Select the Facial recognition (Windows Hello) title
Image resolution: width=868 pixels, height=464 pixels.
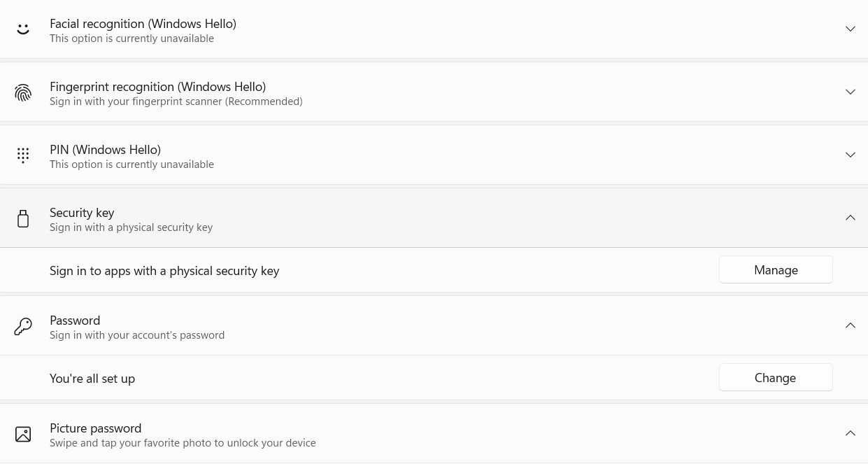[143, 24]
